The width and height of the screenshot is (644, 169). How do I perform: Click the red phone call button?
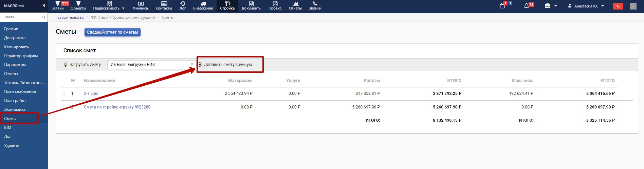pos(618,6)
